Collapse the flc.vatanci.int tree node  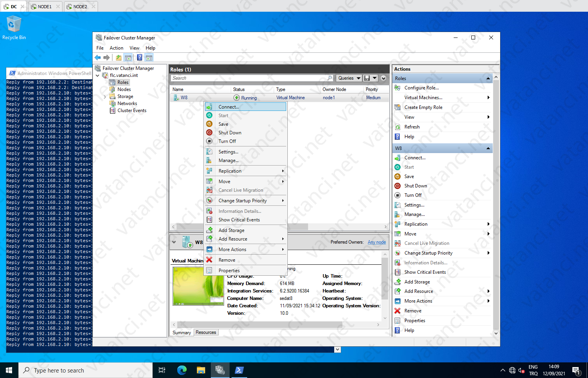[98, 75]
